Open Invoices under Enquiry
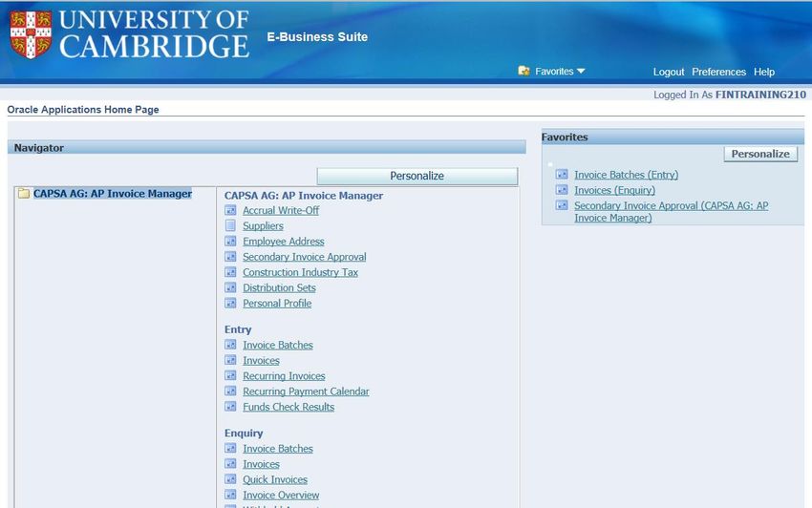 point(261,464)
